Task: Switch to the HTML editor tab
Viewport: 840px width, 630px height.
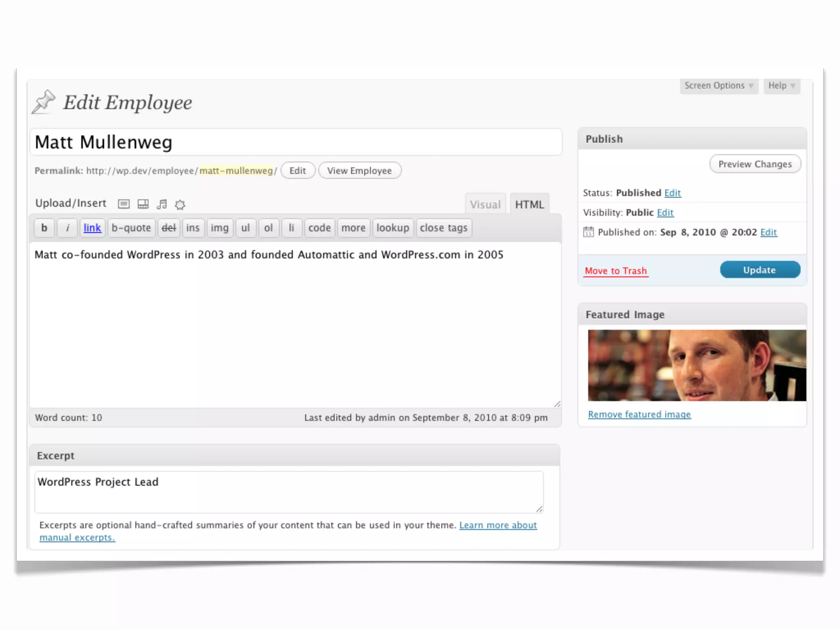Action: coord(529,204)
